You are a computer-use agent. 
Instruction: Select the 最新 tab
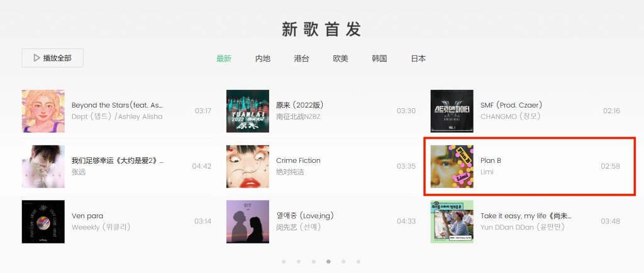point(224,58)
